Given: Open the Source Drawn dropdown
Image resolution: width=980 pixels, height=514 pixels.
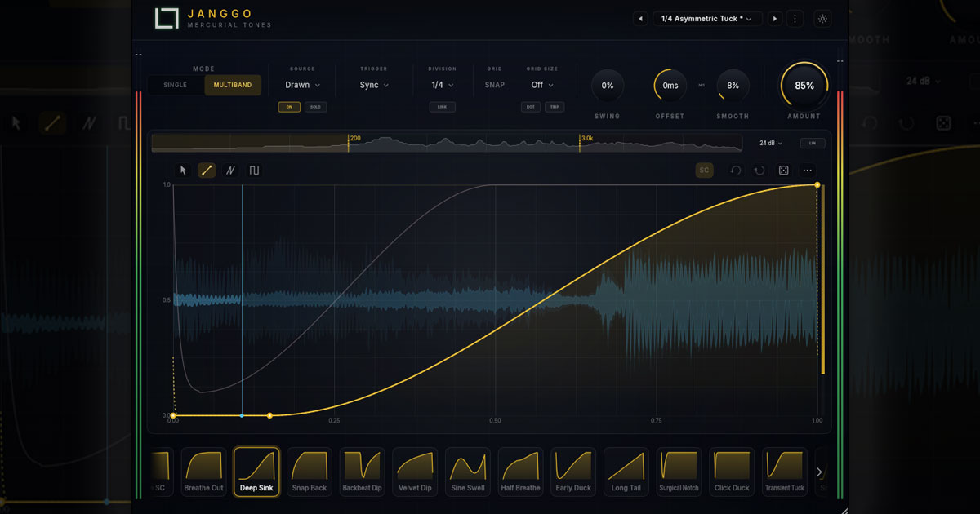Looking at the screenshot, I should (x=302, y=85).
